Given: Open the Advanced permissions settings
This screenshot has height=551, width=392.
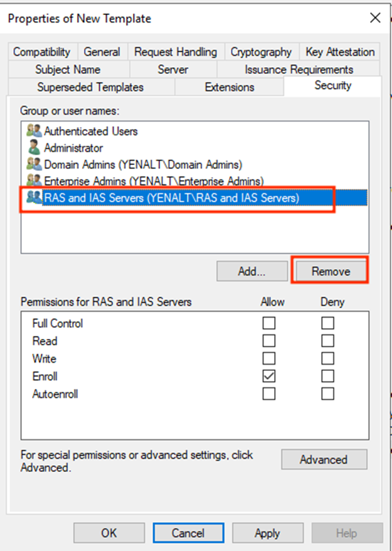Looking at the screenshot, I should (x=324, y=459).
